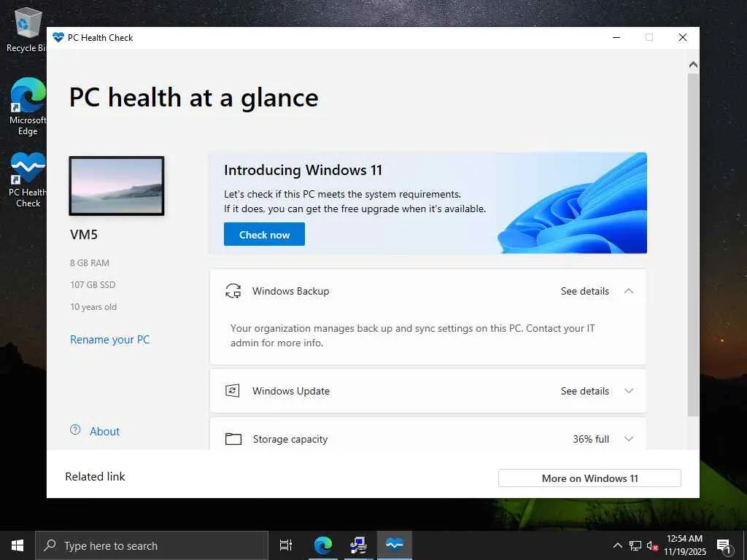Screen dimensions: 747x560
Task: Click the More on Windows 11 button
Action: 589,478
